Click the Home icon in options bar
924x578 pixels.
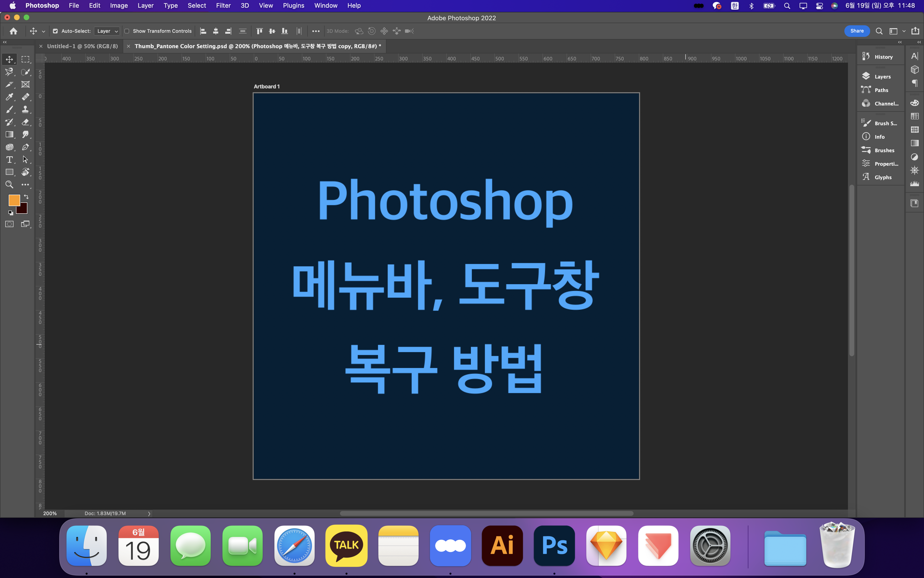(x=13, y=31)
